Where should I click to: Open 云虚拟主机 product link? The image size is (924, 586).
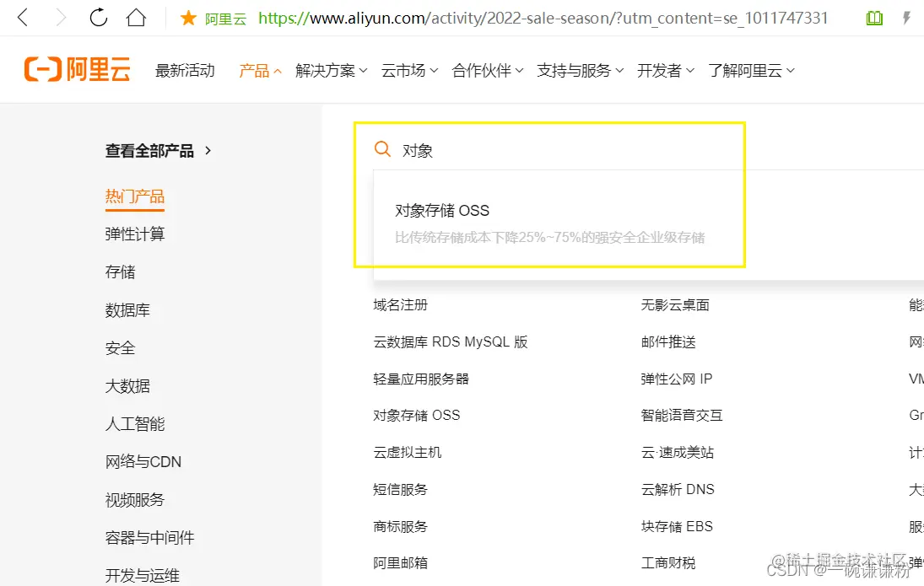[408, 452]
